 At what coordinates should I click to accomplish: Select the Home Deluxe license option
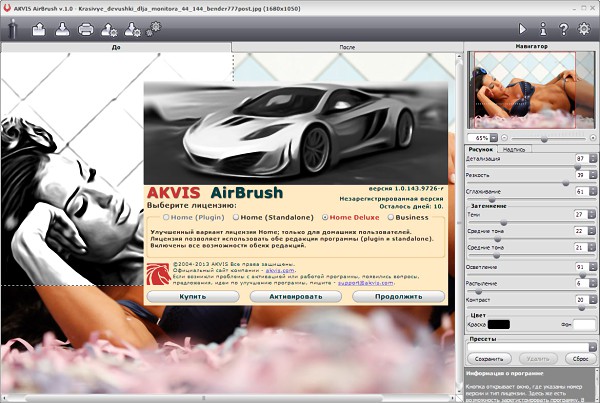351,217
